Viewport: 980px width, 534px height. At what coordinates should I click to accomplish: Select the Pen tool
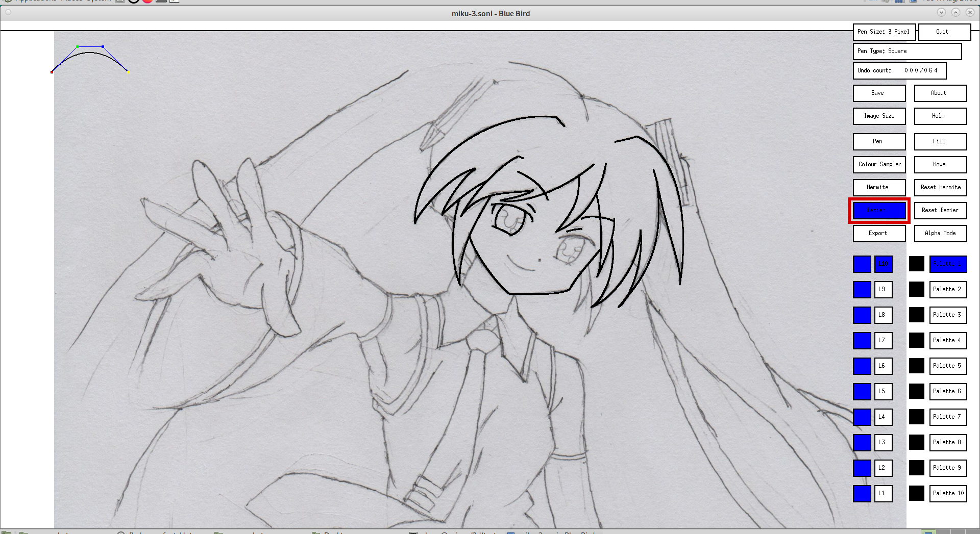879,142
